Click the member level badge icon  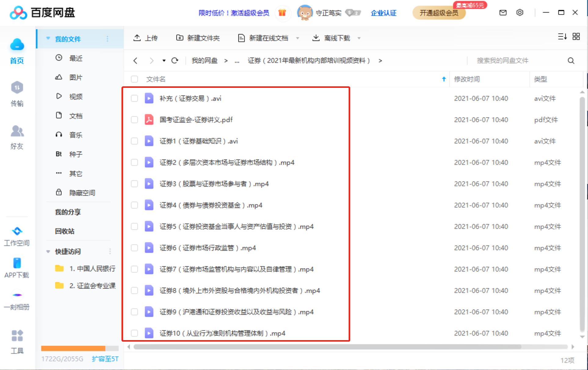coord(353,13)
